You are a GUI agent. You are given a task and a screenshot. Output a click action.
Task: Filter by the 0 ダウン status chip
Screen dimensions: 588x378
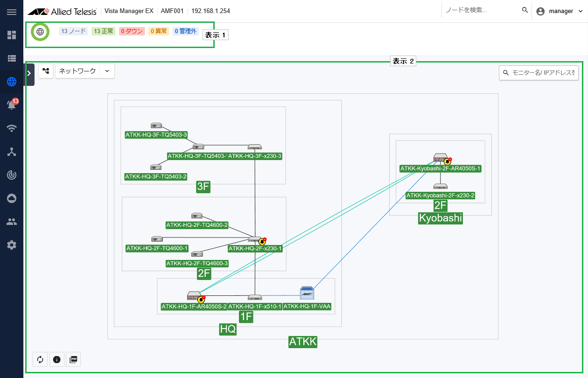tap(132, 31)
